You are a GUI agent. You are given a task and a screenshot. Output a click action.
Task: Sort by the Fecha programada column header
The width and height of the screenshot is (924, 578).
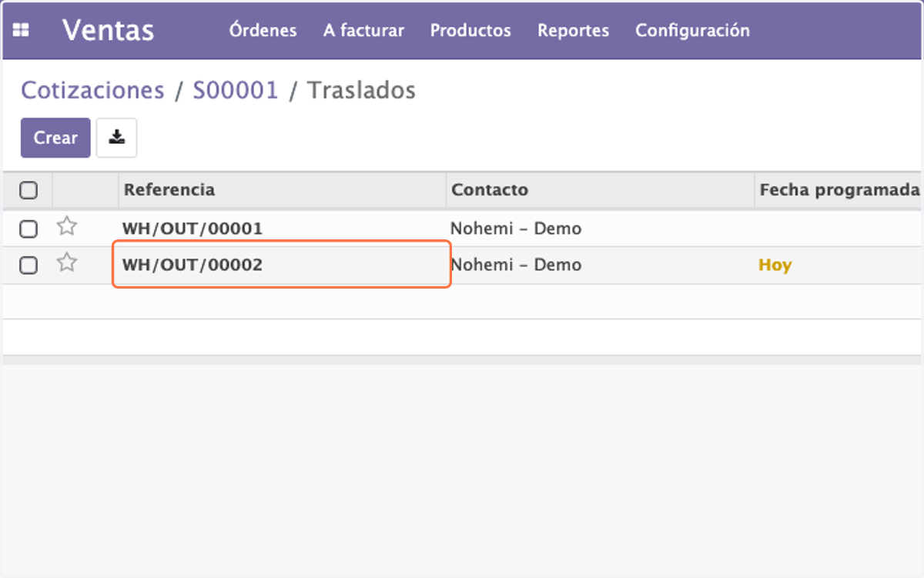click(x=839, y=190)
